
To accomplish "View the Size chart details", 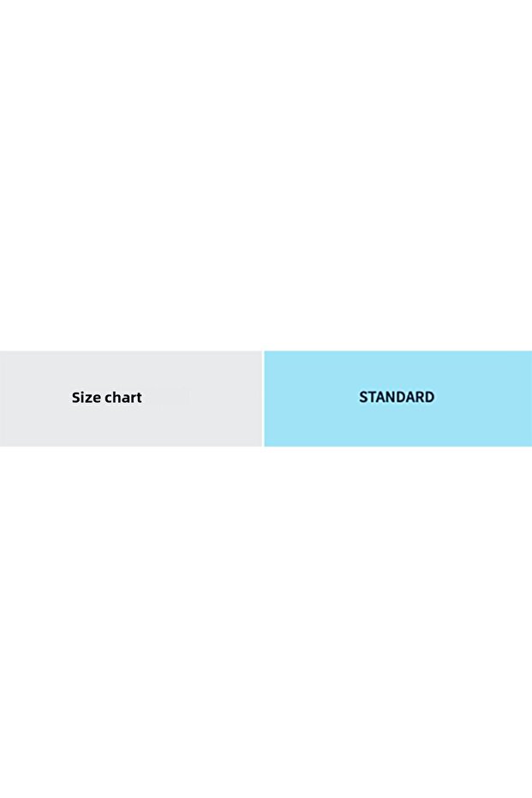I will point(107,398).
